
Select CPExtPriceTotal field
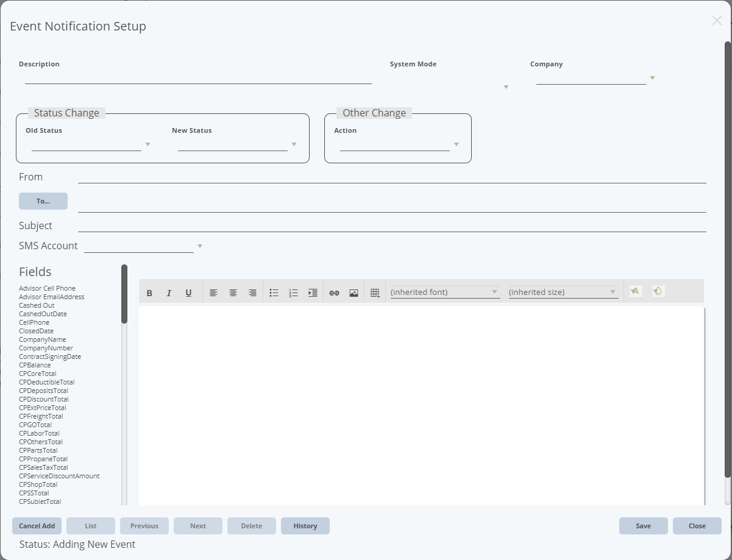coord(43,408)
